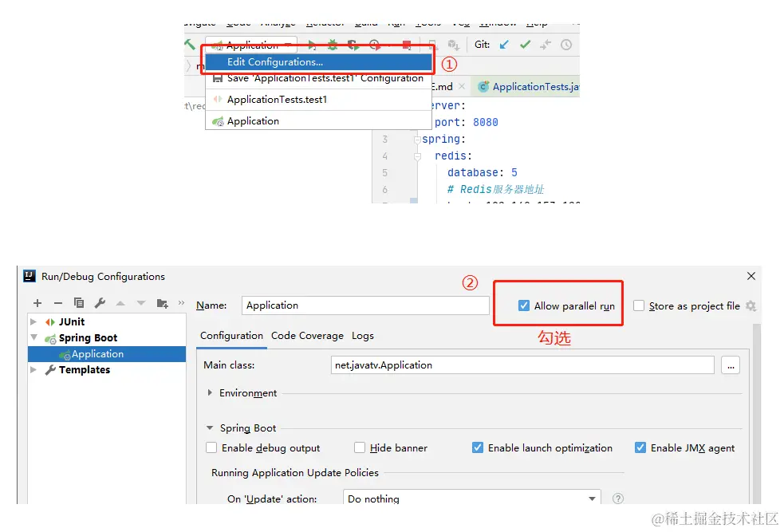Toggle Enable JMX agent checkbox
The height and width of the screenshot is (532, 784).
point(640,447)
